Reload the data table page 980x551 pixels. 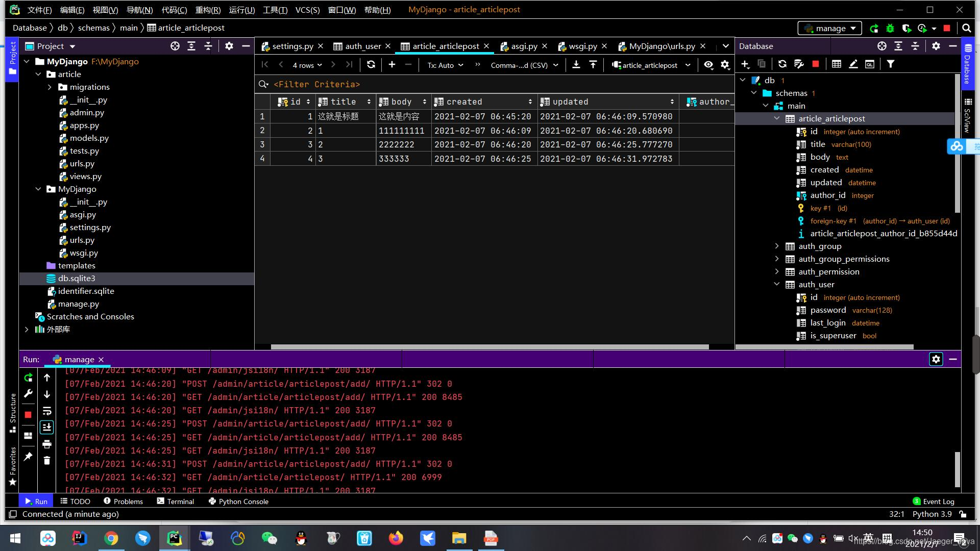[371, 65]
